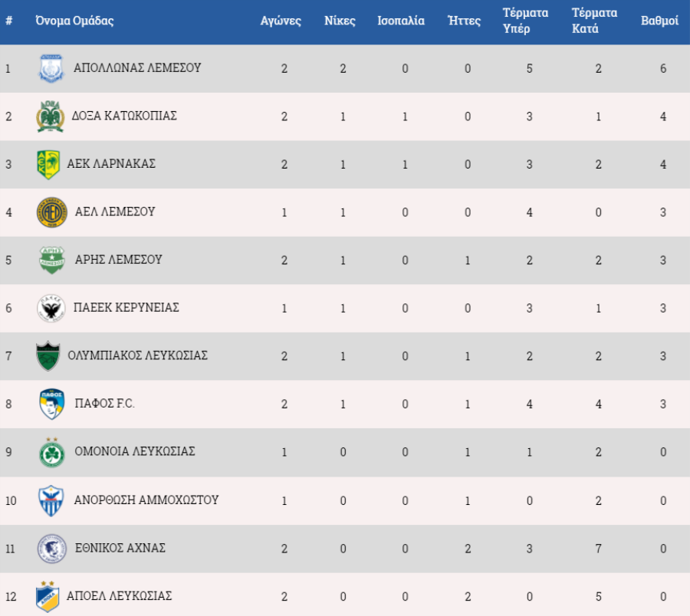Click ΑΕΚ ΛΑΡΝΑΚΑΣ goals for value 3
This screenshot has height=616, width=690.
529,165
